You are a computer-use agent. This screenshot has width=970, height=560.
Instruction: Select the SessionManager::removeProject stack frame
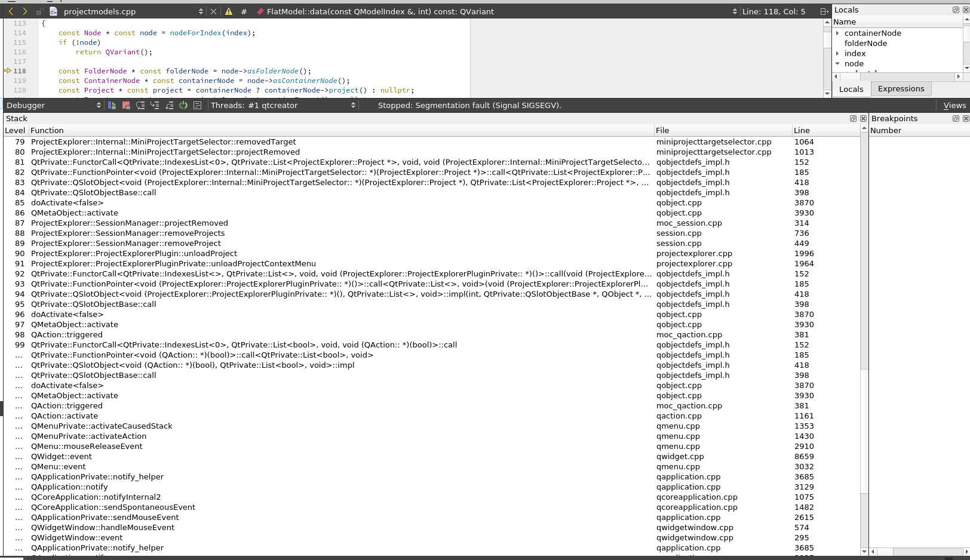coord(126,244)
